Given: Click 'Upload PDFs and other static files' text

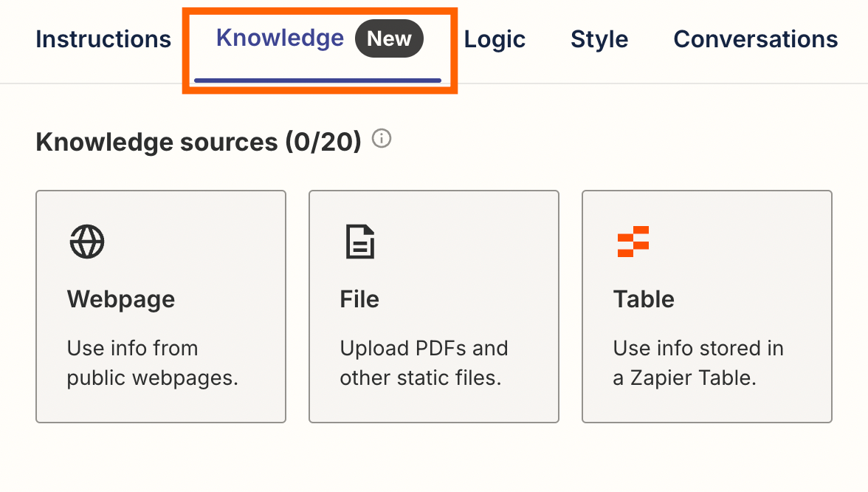Looking at the screenshot, I should 424,363.
